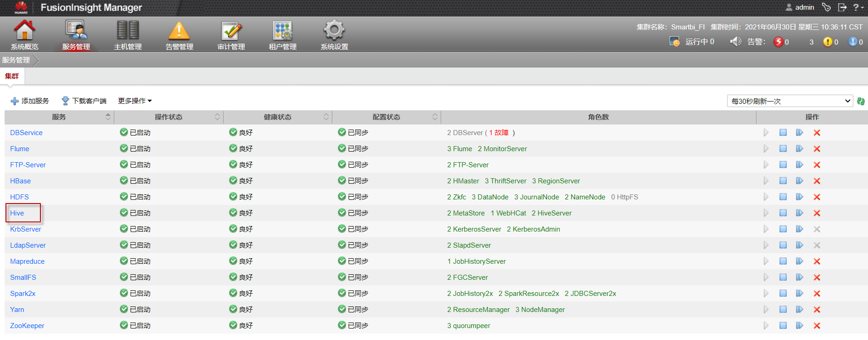The width and height of the screenshot is (868, 340).
Task: Stop the HBase service
Action: point(783,181)
